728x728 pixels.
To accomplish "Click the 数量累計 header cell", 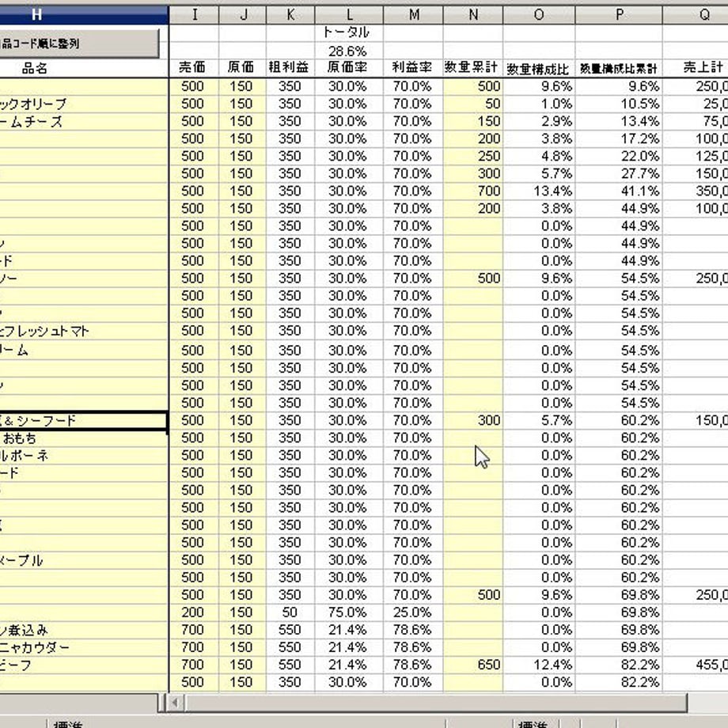I will click(x=473, y=68).
